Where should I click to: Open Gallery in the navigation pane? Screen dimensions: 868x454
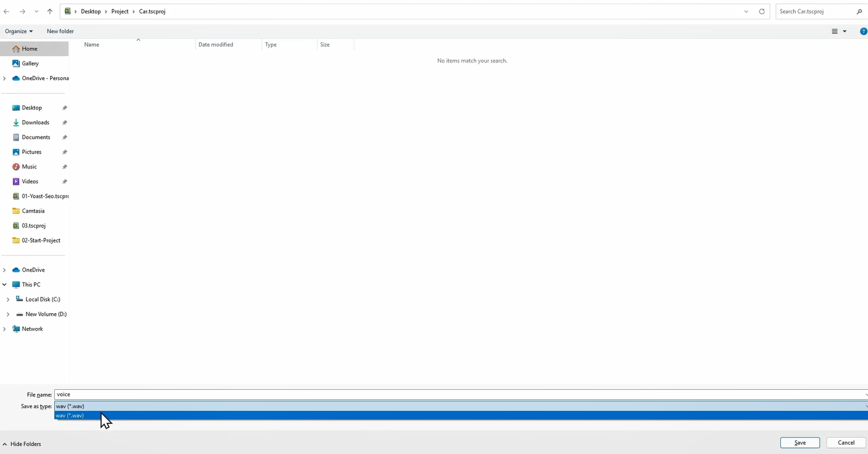click(x=30, y=64)
